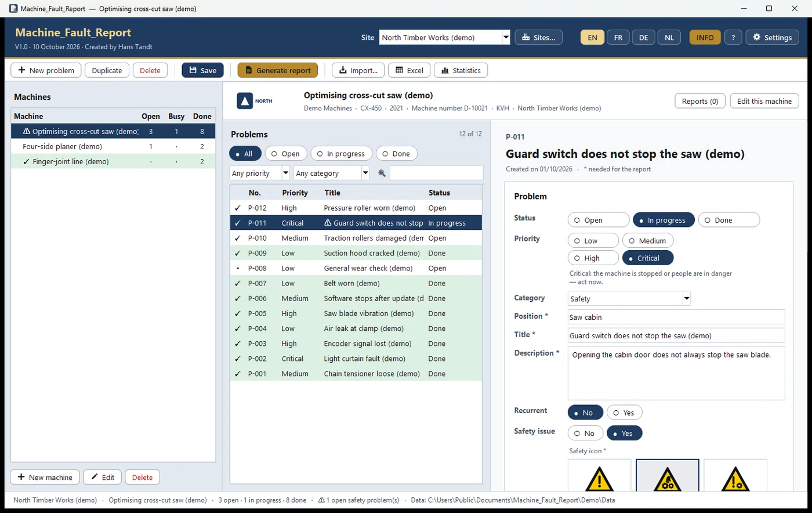
Task: Switch the language to FR
Action: [618, 37]
